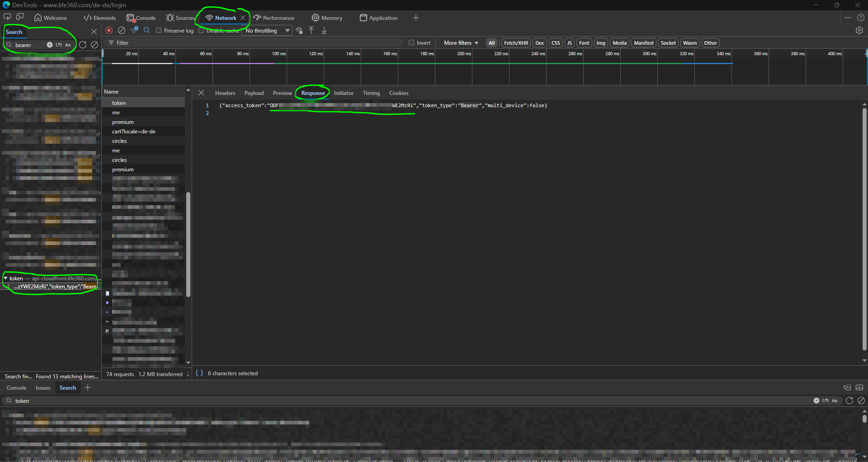Go to the Performance tab
The height and width of the screenshot is (462, 868).
pos(274,18)
